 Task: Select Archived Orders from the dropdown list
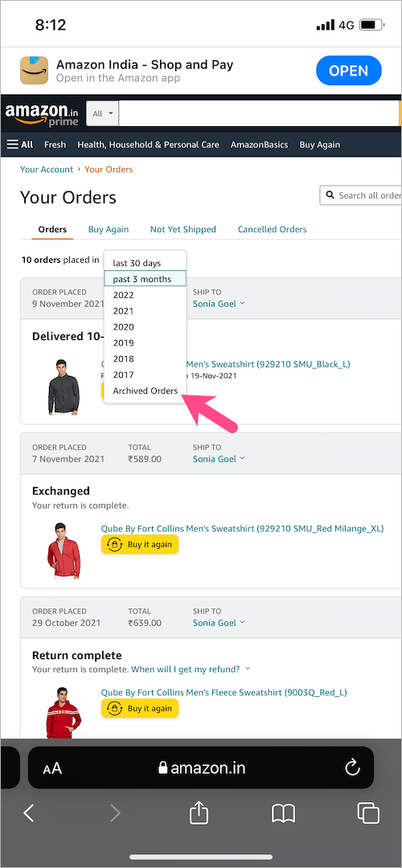145,391
